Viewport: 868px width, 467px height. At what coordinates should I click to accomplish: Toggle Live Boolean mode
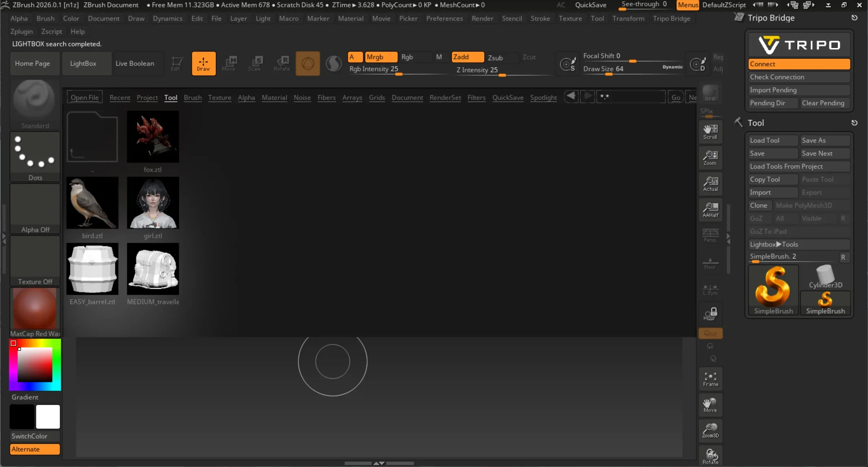pos(138,64)
